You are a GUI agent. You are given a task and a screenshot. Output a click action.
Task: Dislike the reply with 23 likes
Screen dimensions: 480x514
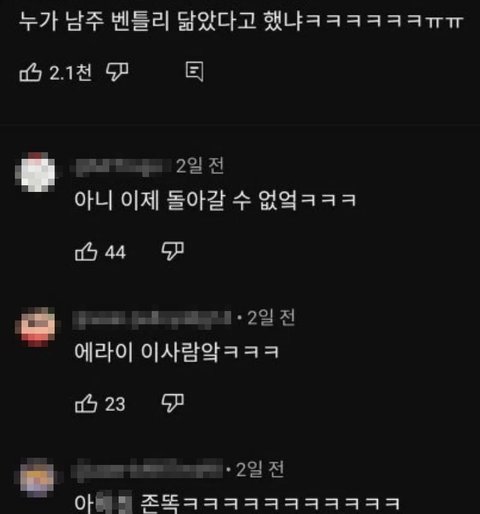tap(173, 403)
